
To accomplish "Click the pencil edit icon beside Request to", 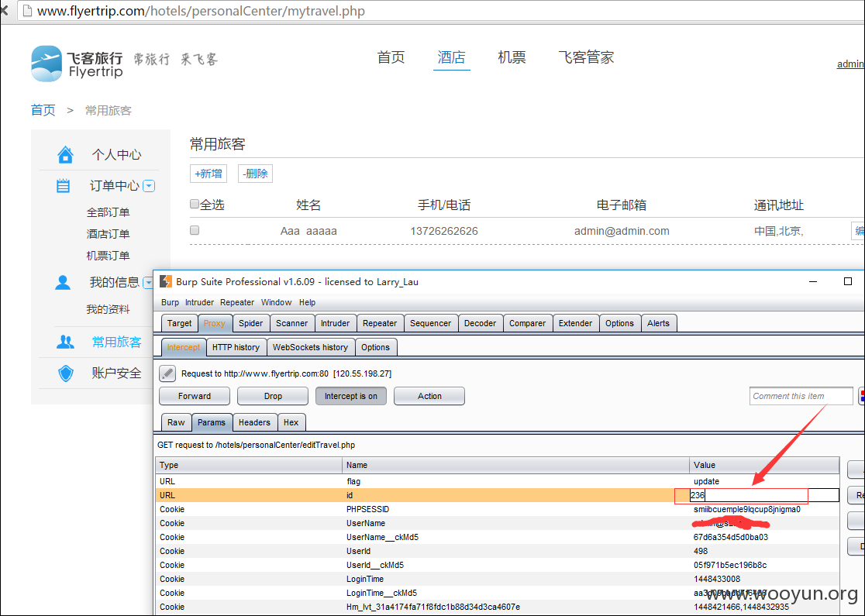I will (167, 373).
